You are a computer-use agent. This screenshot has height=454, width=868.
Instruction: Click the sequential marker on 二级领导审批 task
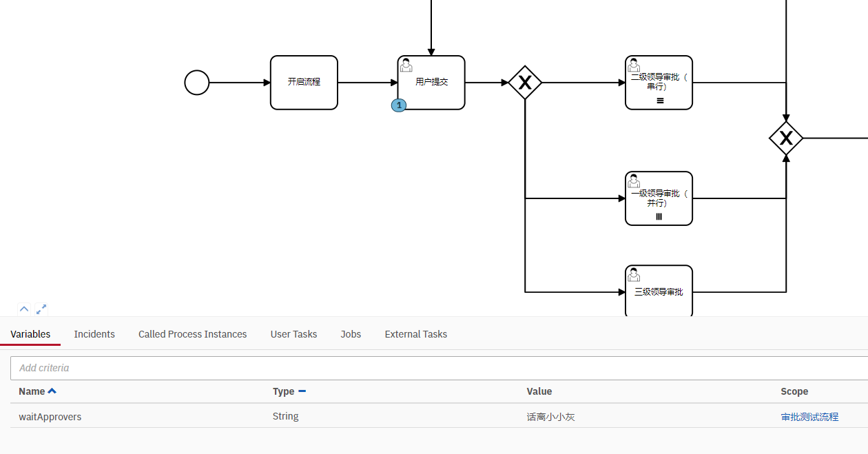pyautogui.click(x=660, y=101)
